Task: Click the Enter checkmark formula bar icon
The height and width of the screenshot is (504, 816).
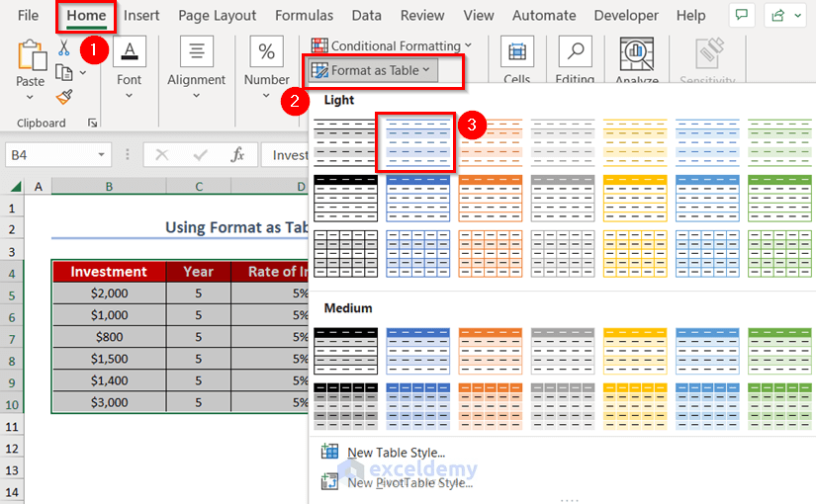Action: coord(200,154)
